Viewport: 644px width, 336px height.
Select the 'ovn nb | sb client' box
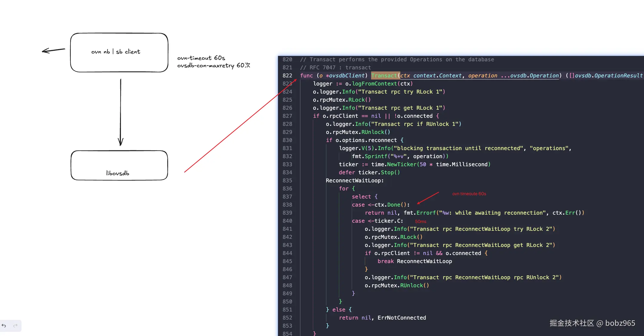tap(119, 52)
